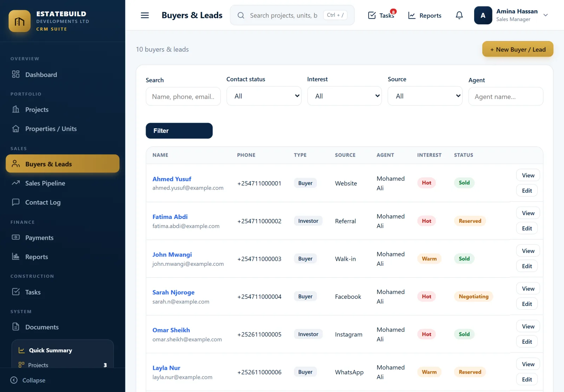Click the Contact Log chat icon
Screen dimensions: 564x392
click(x=16, y=202)
